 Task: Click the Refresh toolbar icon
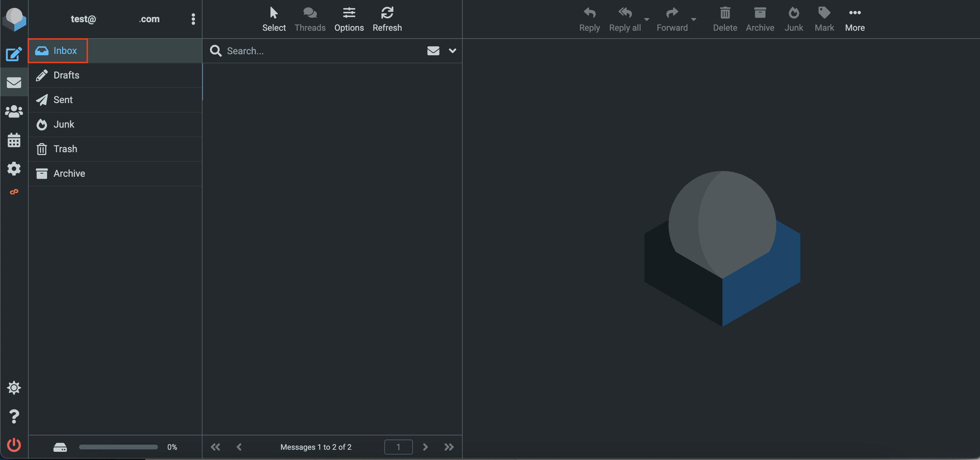387,19
